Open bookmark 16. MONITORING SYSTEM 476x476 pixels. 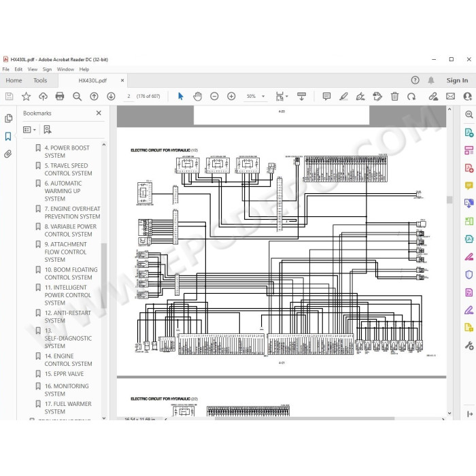[x=67, y=390]
